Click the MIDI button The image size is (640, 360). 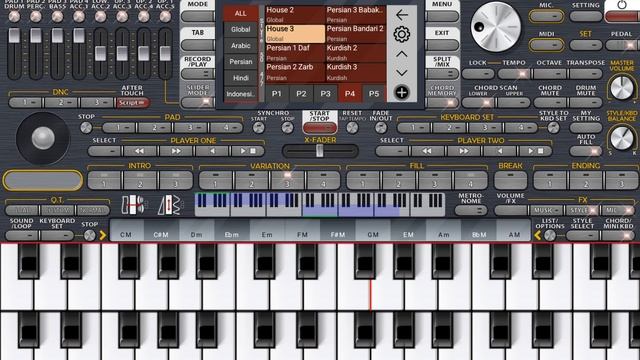[546, 45]
